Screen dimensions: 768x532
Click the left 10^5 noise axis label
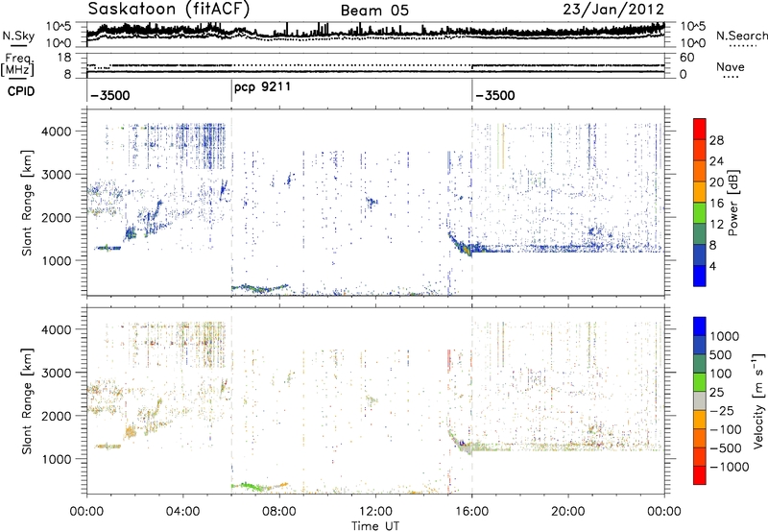coord(60,26)
